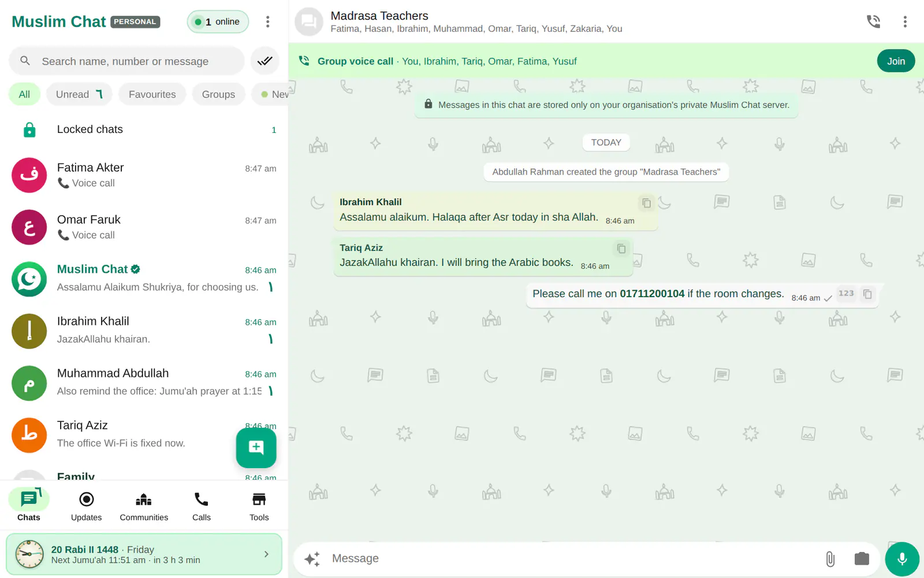924x578 pixels.
Task: Click the 123 badge on sent message
Action: click(x=846, y=294)
